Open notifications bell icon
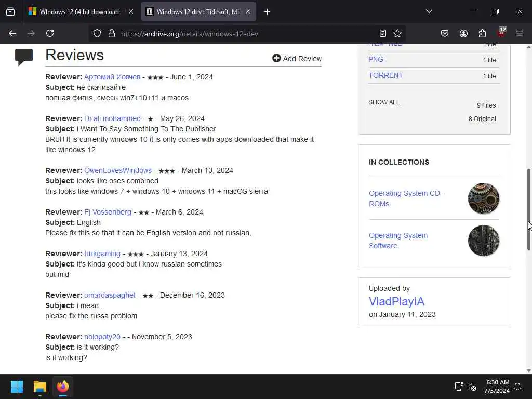Screen dimensions: 532x399 click(517, 387)
